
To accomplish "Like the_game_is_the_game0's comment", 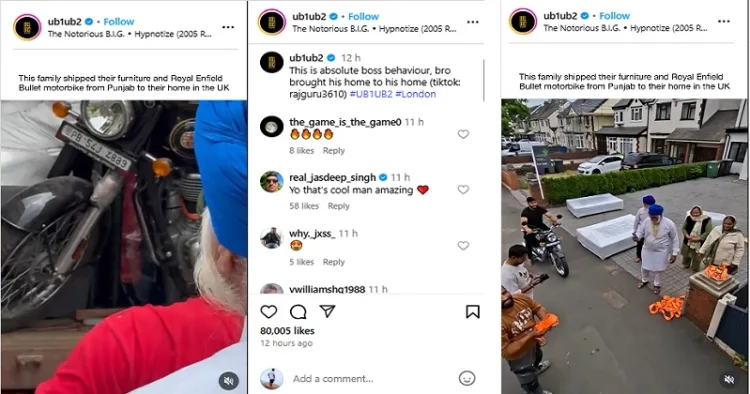I will click(463, 134).
